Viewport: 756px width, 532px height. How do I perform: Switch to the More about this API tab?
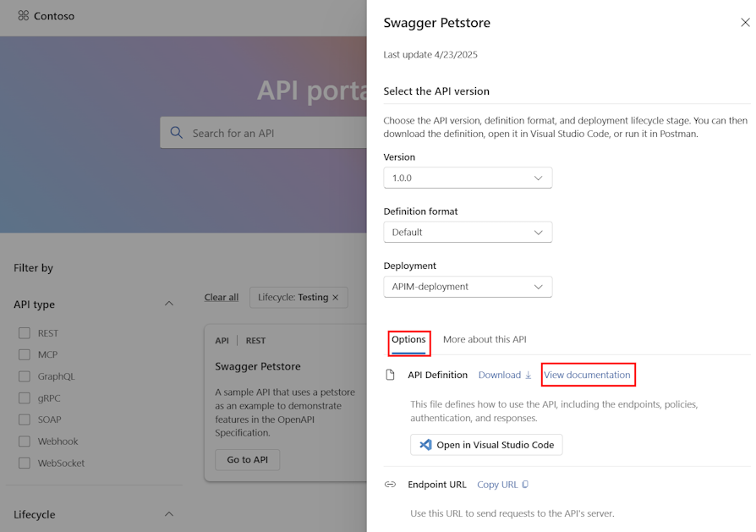click(485, 339)
